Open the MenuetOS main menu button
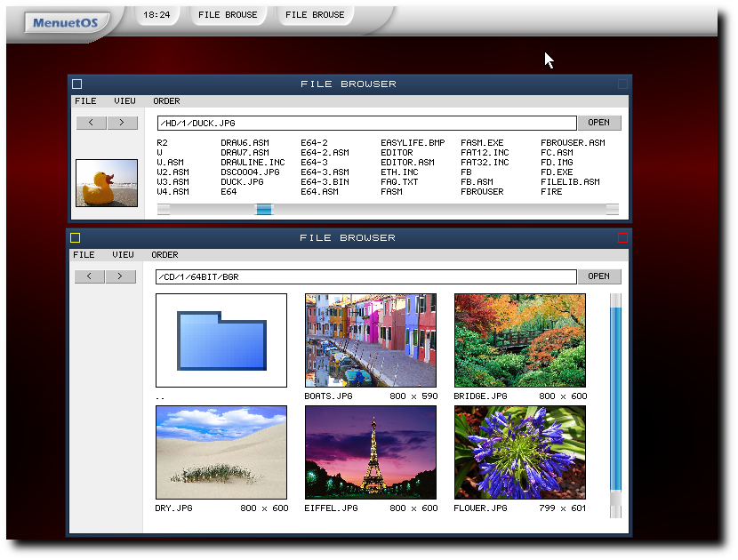 click(67, 22)
